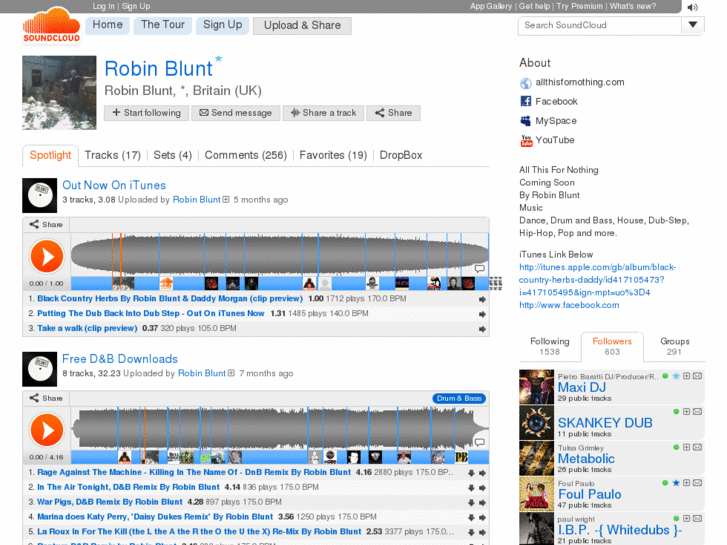Click the Facebook icon in About
The image size is (727, 545).
[x=525, y=101]
